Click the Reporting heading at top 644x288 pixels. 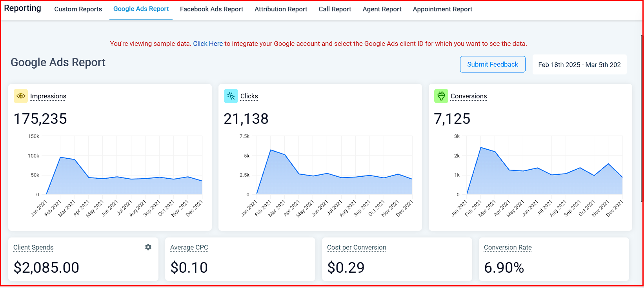(x=22, y=8)
